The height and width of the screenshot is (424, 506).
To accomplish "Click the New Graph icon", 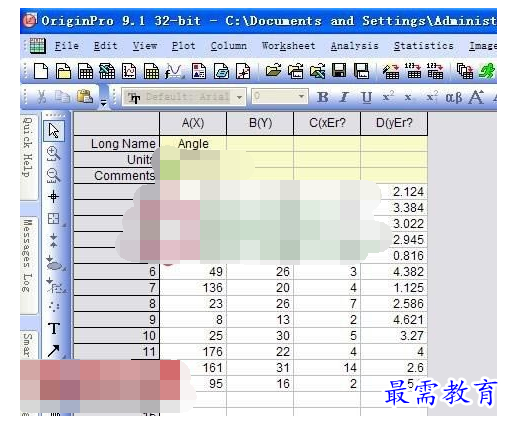I will point(129,71).
